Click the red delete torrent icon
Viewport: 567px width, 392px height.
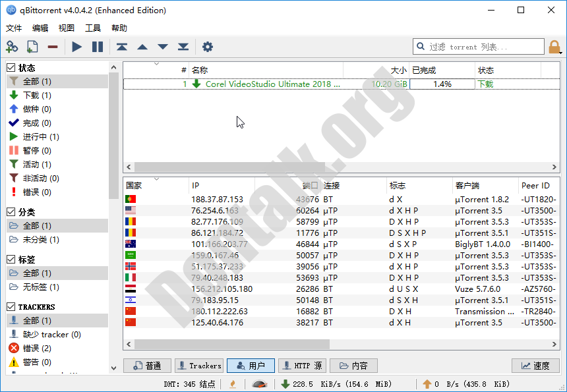point(52,47)
